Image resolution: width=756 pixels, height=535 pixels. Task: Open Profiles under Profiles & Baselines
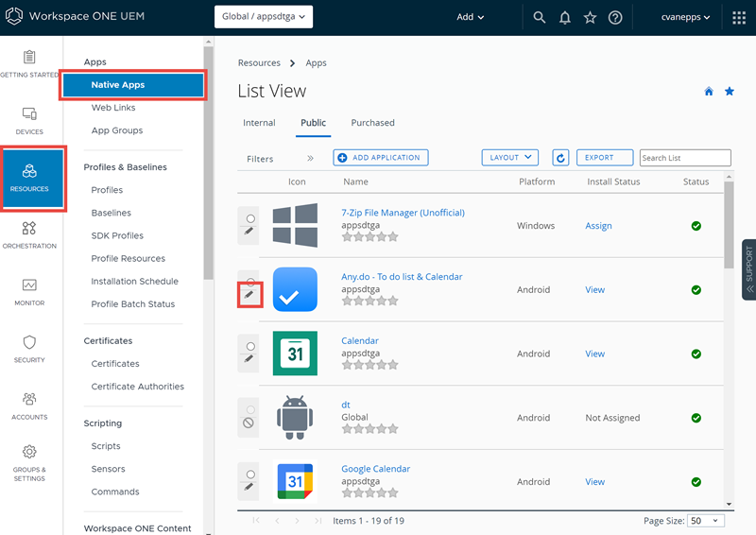(107, 190)
